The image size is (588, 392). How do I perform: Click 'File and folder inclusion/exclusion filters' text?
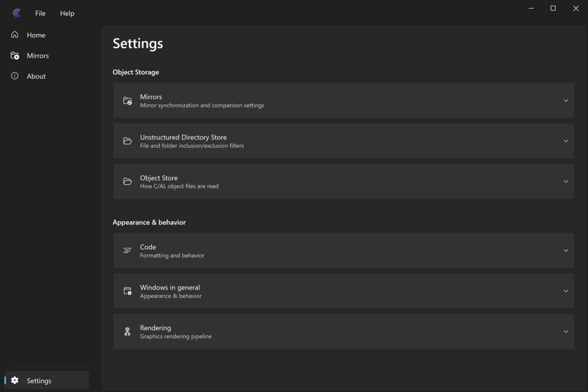192,146
